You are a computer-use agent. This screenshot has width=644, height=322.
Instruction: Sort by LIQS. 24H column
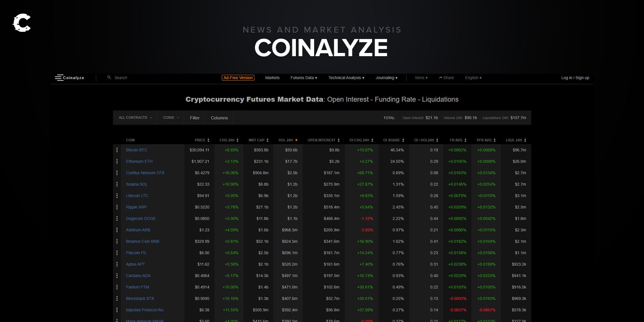click(x=516, y=140)
